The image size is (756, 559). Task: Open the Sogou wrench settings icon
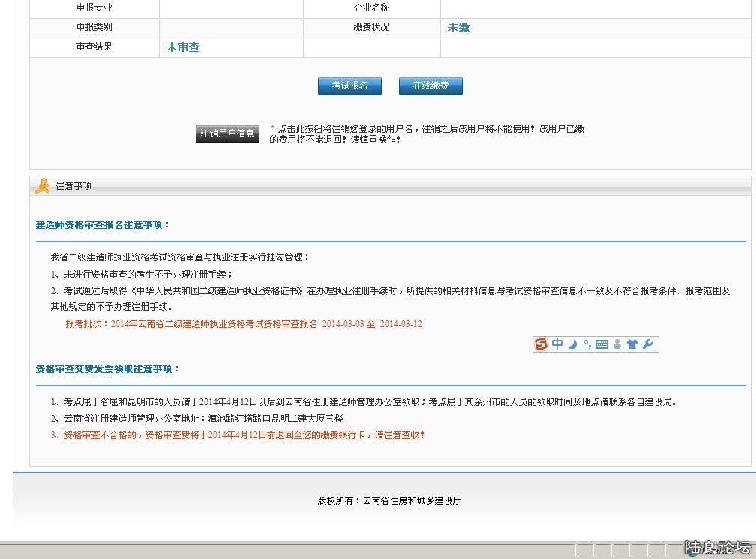pos(648,344)
